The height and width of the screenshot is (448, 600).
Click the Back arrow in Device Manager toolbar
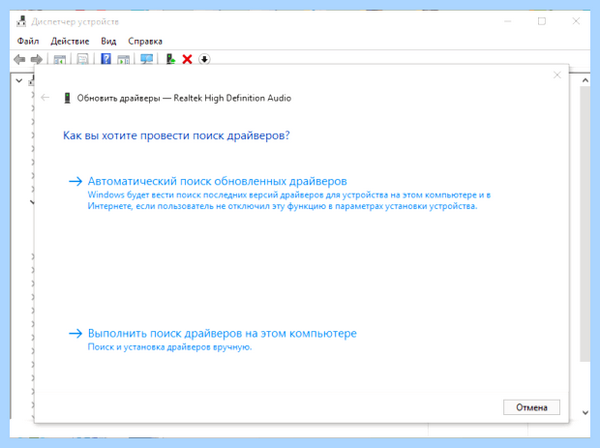pyautogui.click(x=19, y=59)
